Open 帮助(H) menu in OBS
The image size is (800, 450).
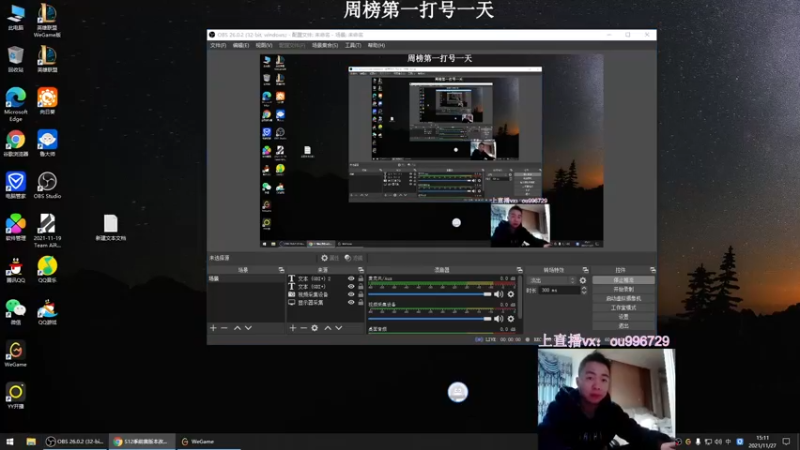[x=376, y=45]
